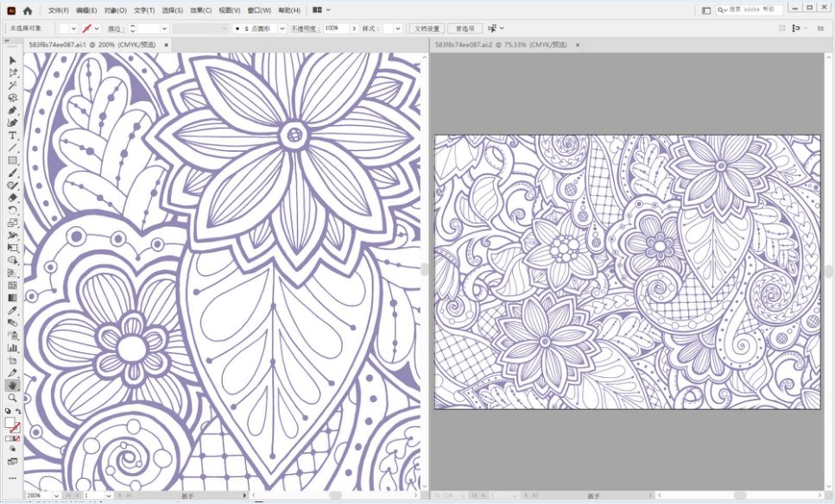Screen dimensions: 835x504
Task: Open the 帮助(H) menu
Action: pyautogui.click(x=289, y=10)
